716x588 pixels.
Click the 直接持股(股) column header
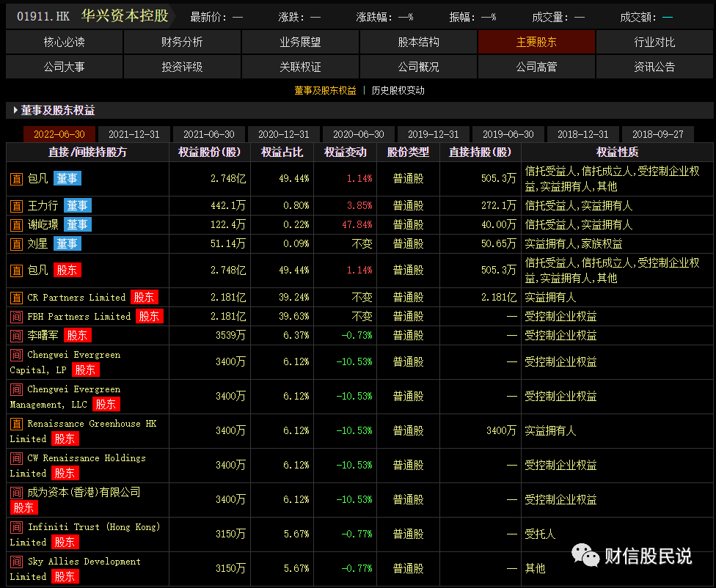[481, 152]
